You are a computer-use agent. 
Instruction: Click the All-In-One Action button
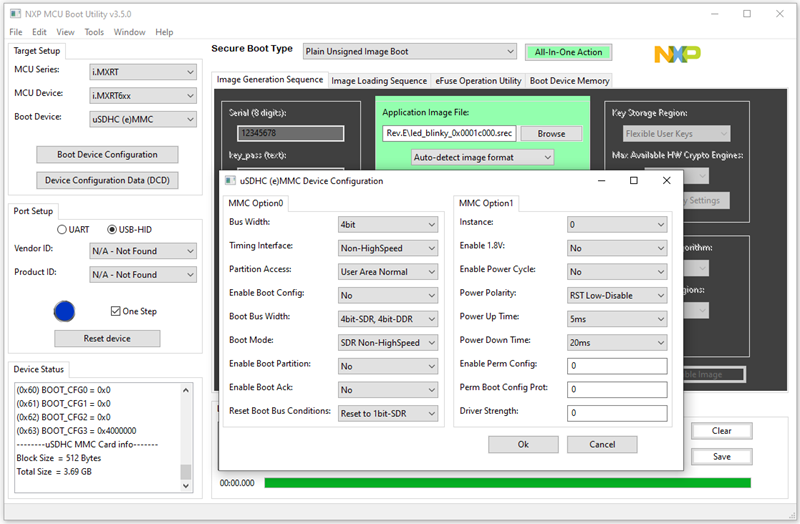point(568,52)
